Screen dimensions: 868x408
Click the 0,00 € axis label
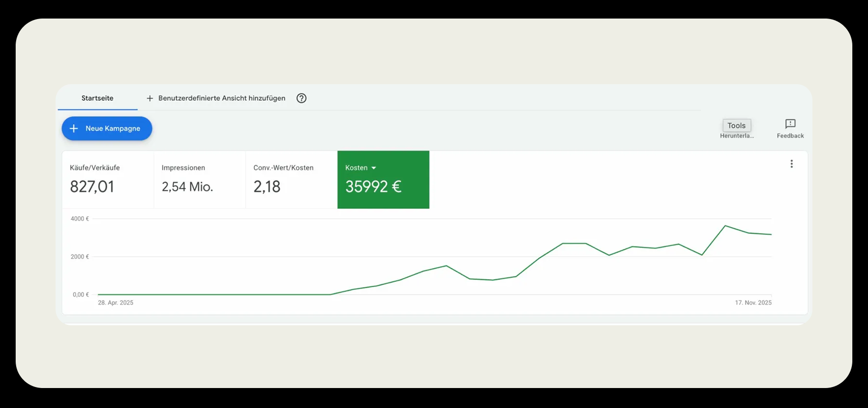pyautogui.click(x=81, y=295)
